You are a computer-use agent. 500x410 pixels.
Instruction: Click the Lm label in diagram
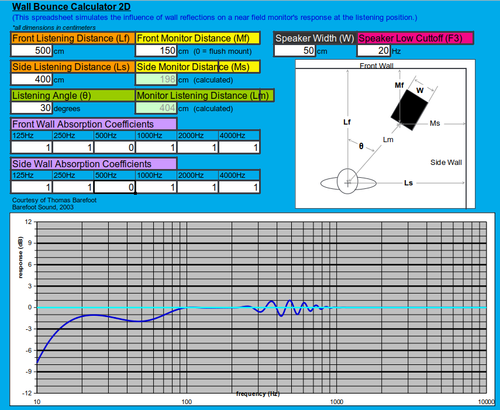point(388,140)
